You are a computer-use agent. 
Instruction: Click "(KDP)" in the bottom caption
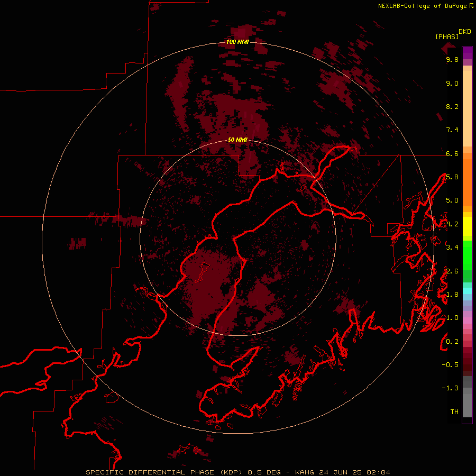coord(231,472)
